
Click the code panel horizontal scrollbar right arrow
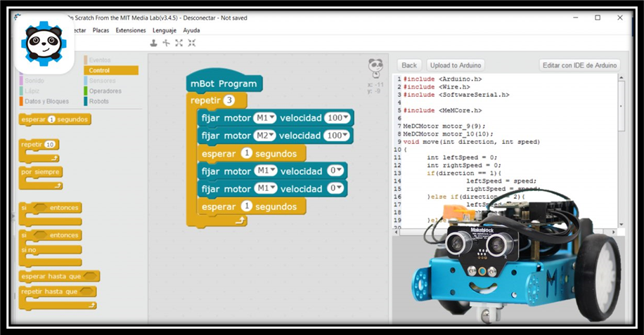(614, 232)
